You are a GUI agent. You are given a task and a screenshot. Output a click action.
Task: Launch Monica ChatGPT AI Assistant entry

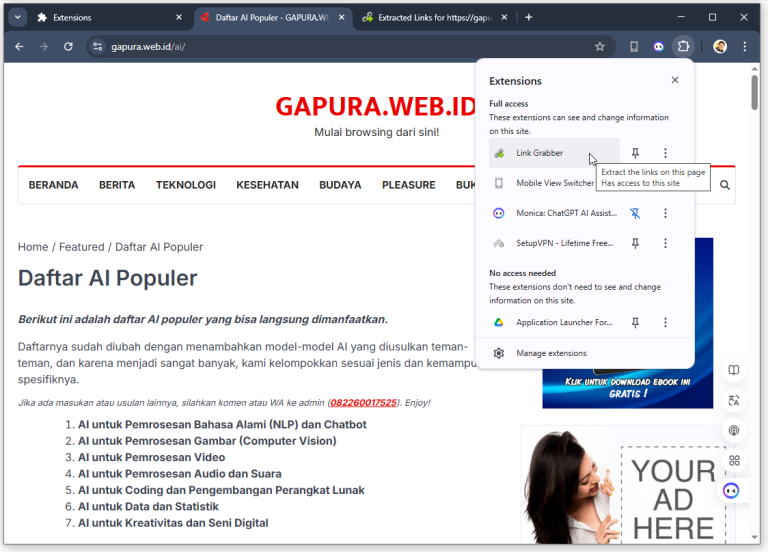554,213
